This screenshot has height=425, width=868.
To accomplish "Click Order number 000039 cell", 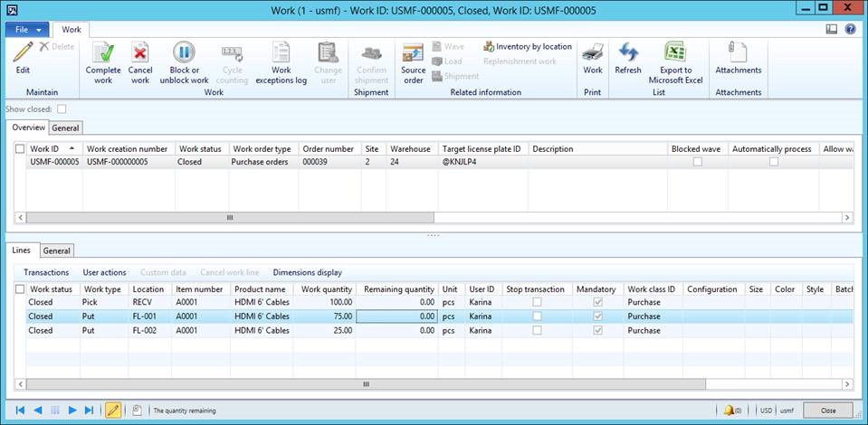I will (330, 162).
